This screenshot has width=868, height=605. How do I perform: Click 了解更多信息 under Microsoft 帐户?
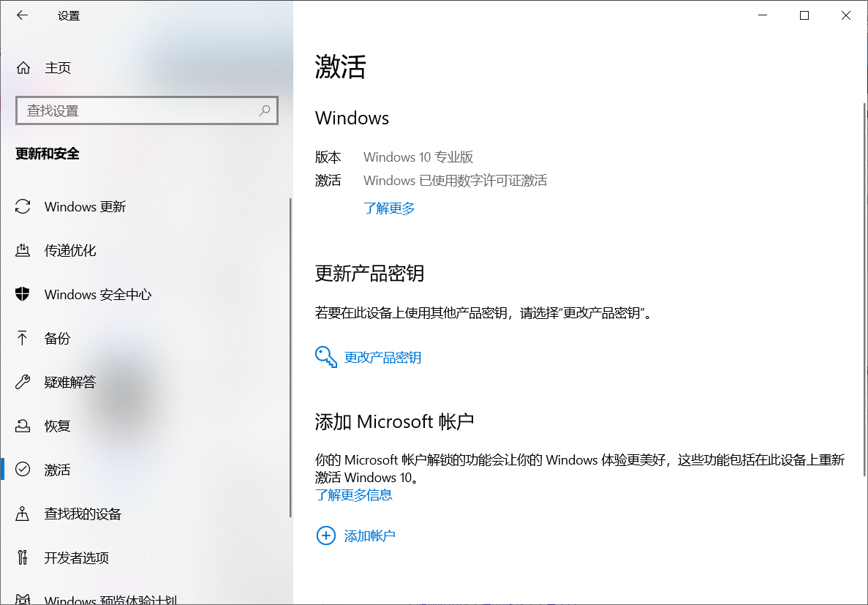(354, 495)
